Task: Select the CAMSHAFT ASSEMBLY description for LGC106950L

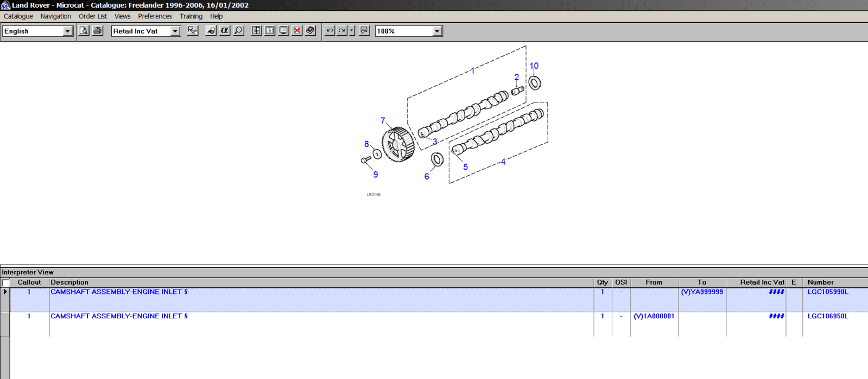Action: pos(119,316)
